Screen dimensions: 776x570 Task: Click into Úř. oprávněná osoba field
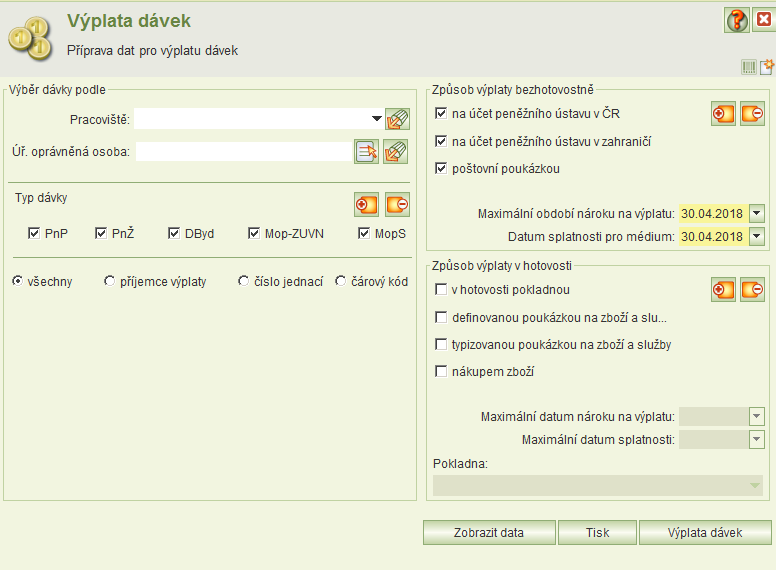244,151
